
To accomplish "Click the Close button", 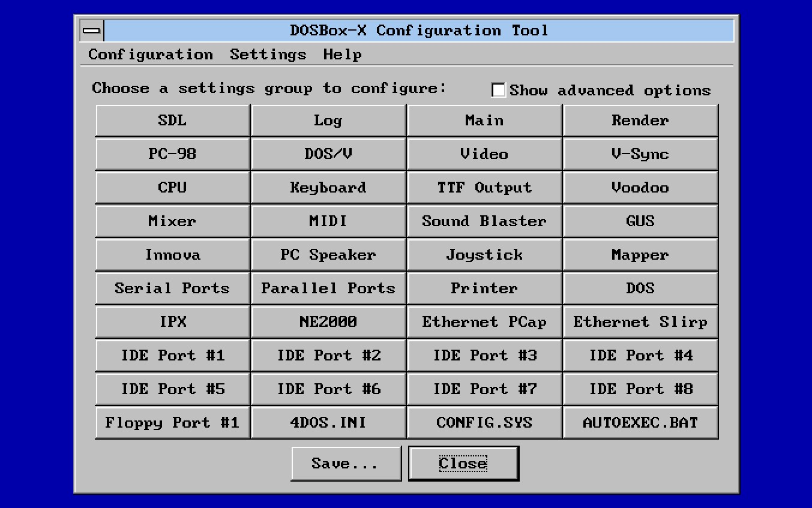I will pyautogui.click(x=463, y=462).
